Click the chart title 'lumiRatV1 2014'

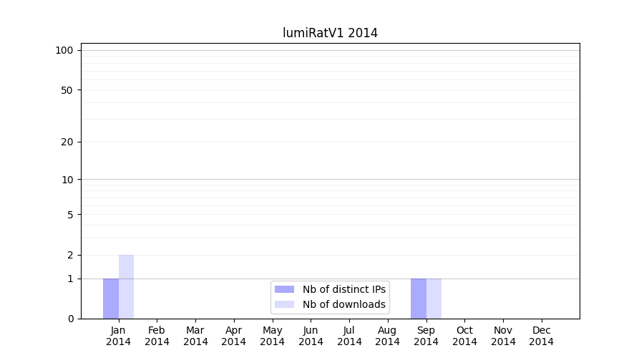pos(330,33)
